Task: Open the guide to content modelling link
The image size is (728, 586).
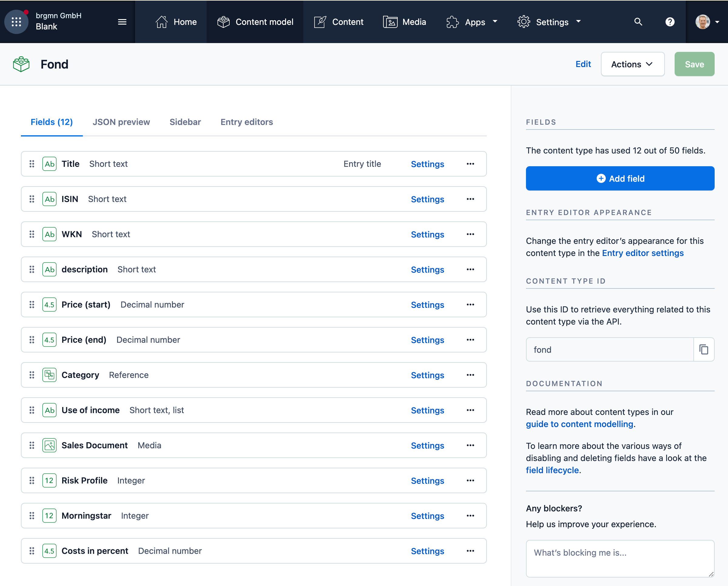Action: pyautogui.click(x=579, y=424)
